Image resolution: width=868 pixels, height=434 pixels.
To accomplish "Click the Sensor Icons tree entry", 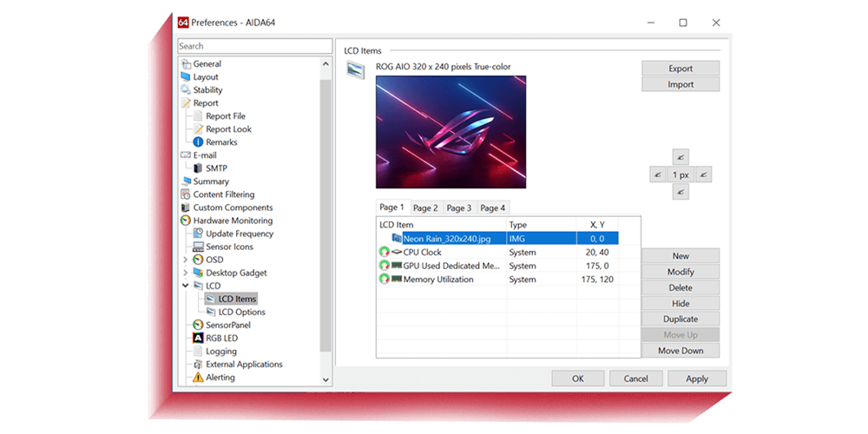I will click(x=228, y=247).
